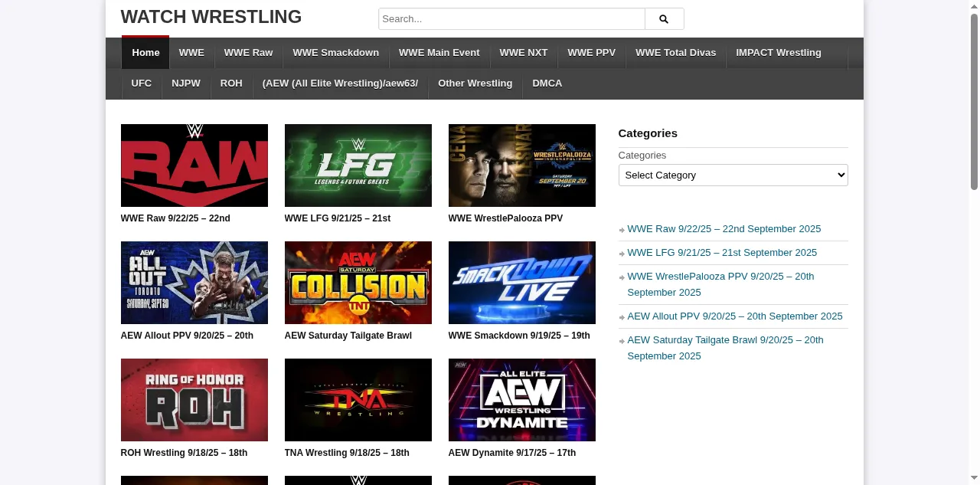Open AEW (All Elite Wrestling) menu item

tap(340, 84)
